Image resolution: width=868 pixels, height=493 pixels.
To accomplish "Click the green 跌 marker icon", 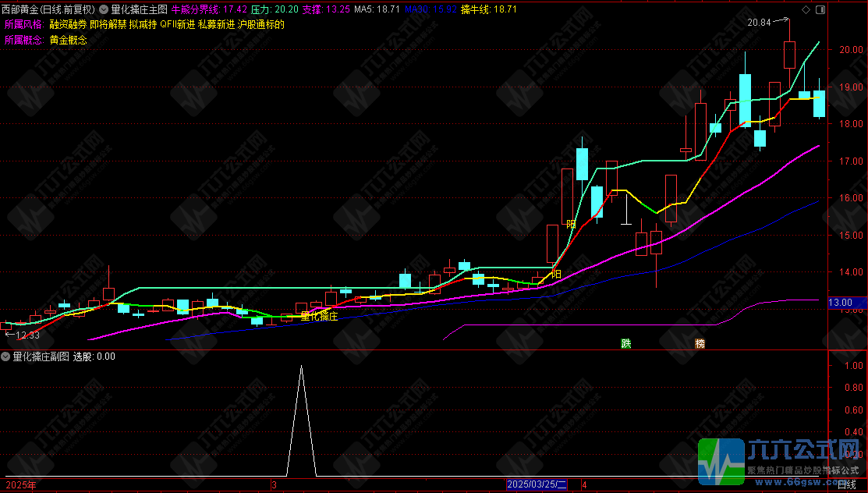I will click(x=626, y=343).
